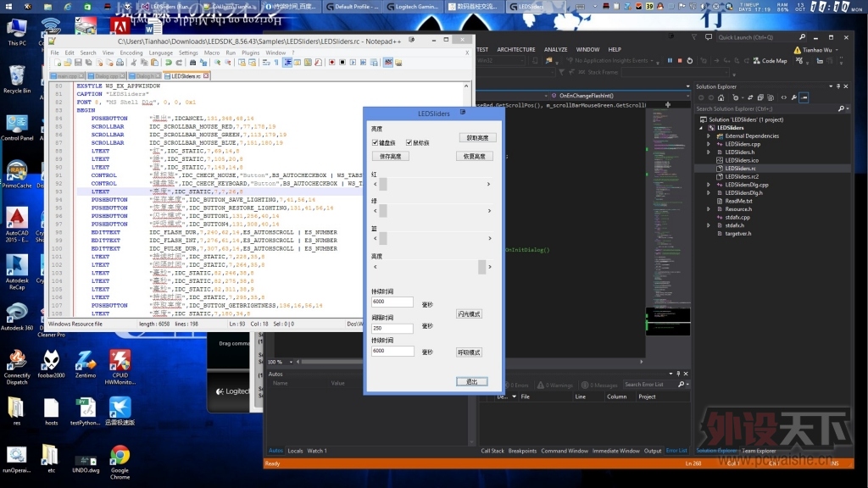Click Collapse All icon in Solution Explorer

tap(760, 98)
